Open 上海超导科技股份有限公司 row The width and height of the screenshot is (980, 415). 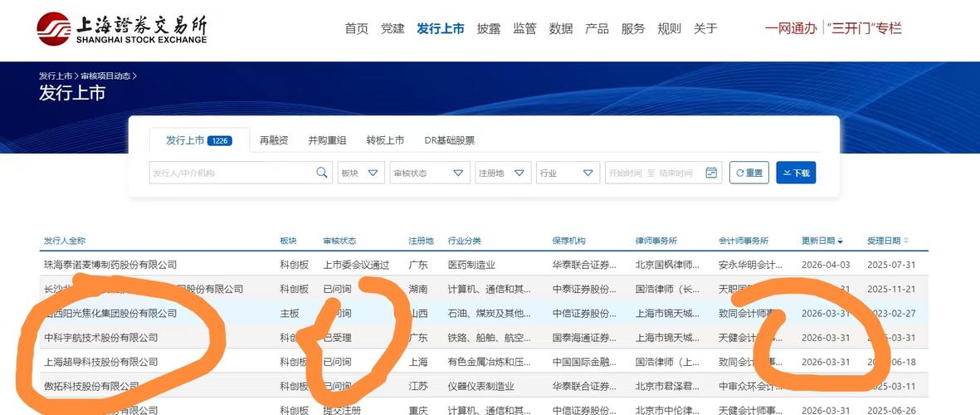[100, 362]
